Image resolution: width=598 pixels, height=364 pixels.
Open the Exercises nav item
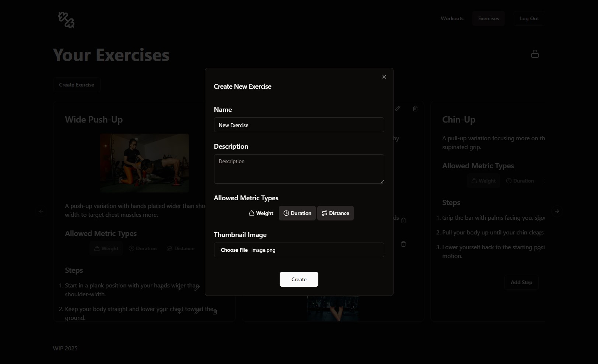click(489, 18)
